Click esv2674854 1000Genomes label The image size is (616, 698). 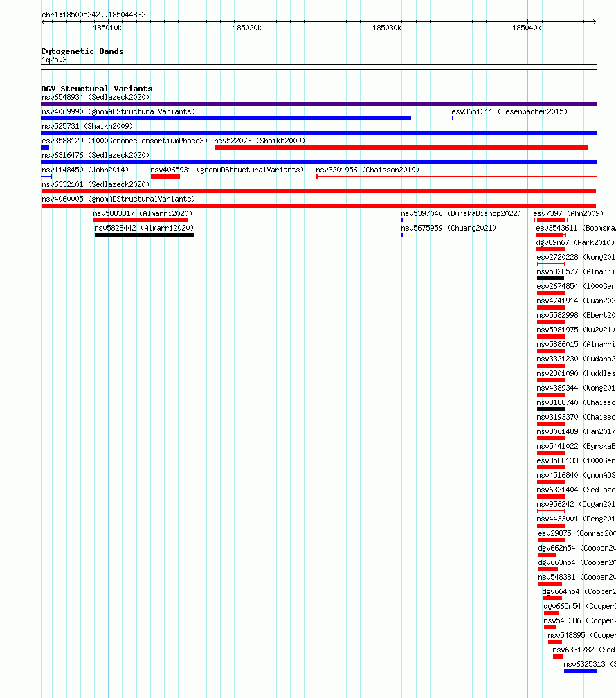pos(577,286)
